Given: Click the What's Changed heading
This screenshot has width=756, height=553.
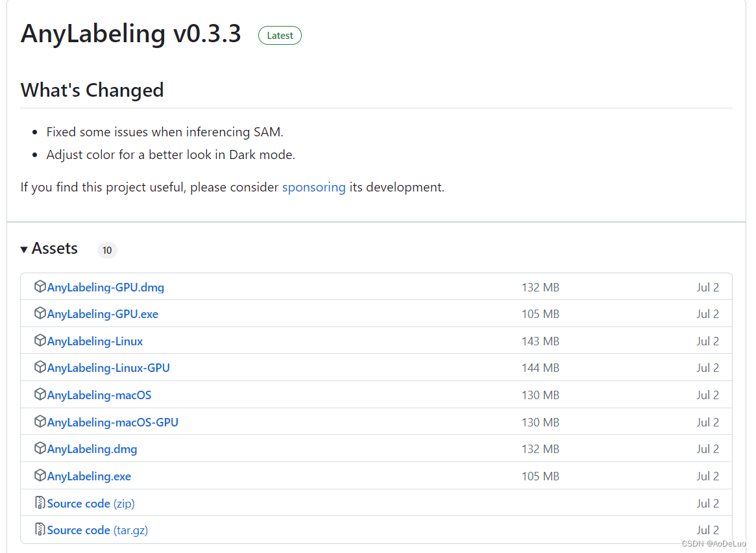Looking at the screenshot, I should pos(92,90).
